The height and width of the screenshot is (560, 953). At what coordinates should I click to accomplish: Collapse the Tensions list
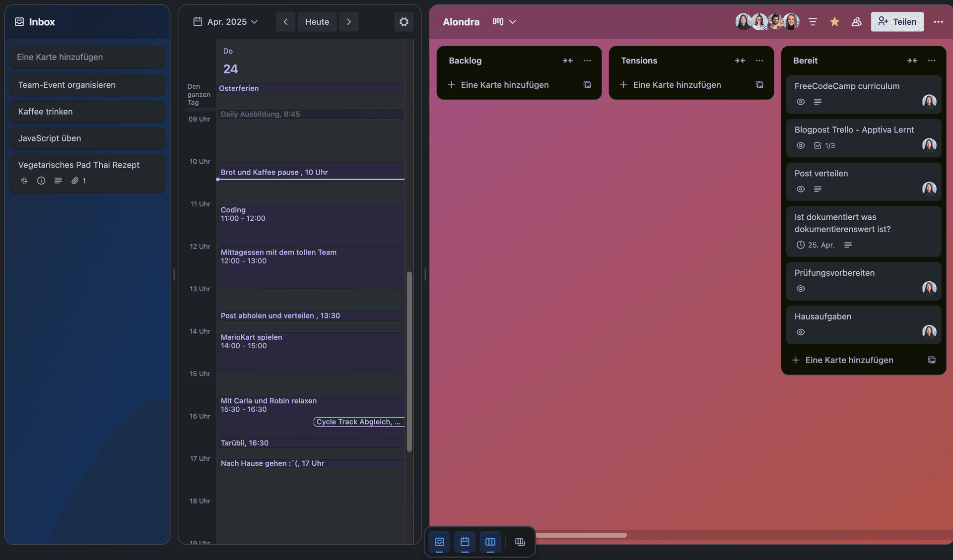pyautogui.click(x=740, y=61)
